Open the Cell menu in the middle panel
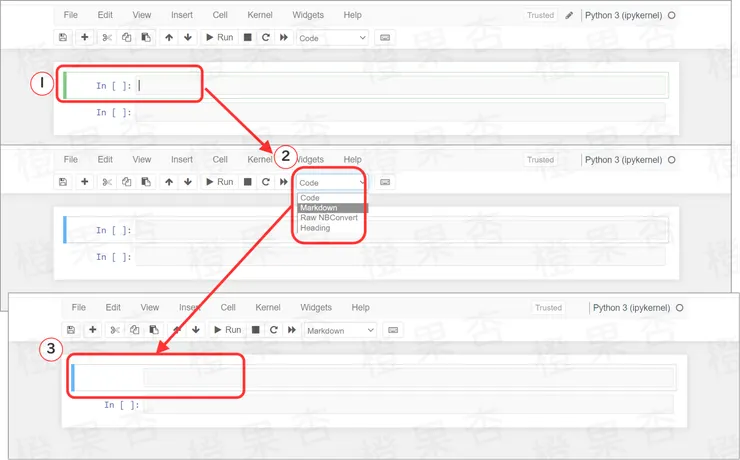 click(x=220, y=159)
